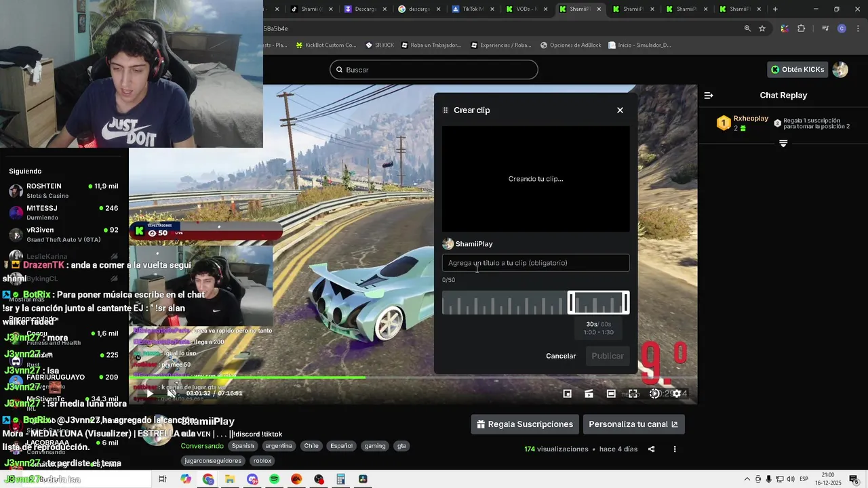
Task: Bookmark this page with star icon
Action: pos(762,28)
